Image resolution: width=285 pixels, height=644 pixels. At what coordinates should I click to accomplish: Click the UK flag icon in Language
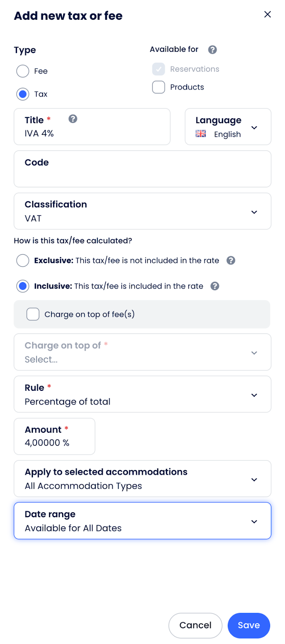pos(201,134)
